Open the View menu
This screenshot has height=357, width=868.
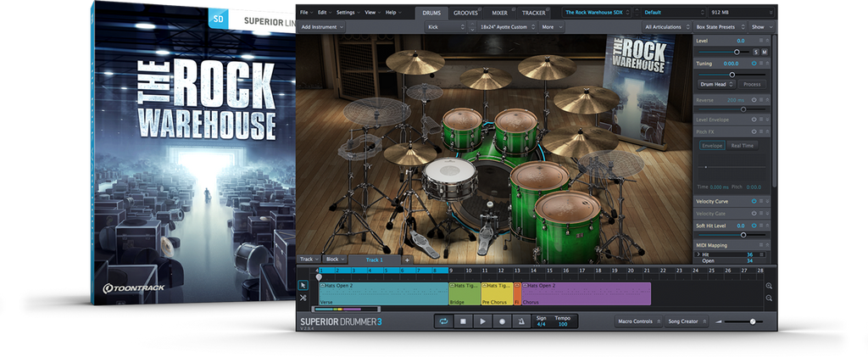tap(372, 12)
